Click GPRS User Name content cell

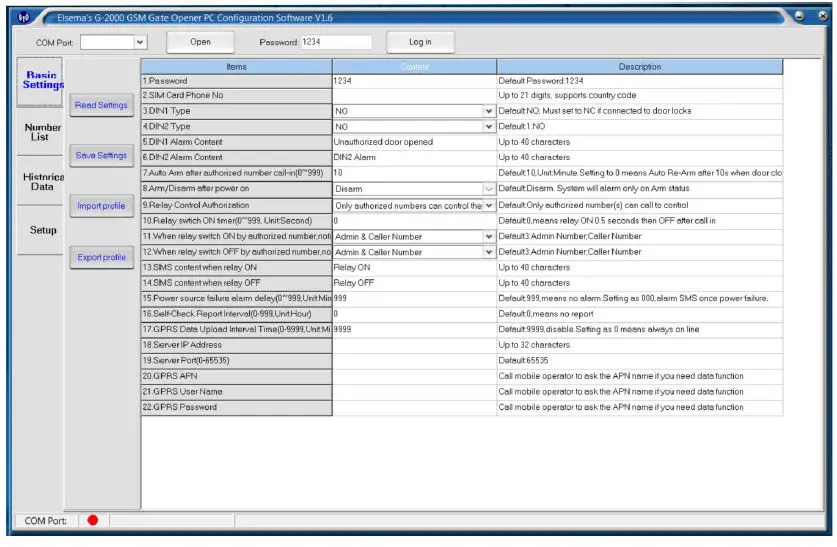tap(414, 392)
